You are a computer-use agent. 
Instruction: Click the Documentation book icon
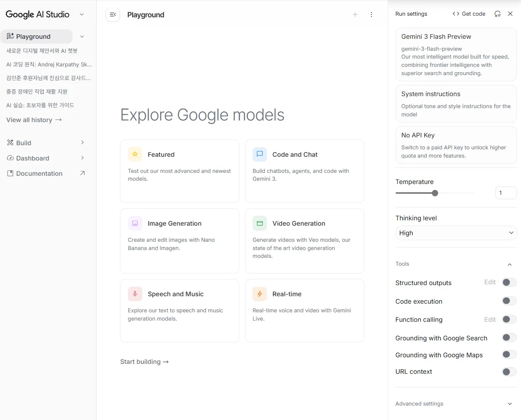[10, 174]
